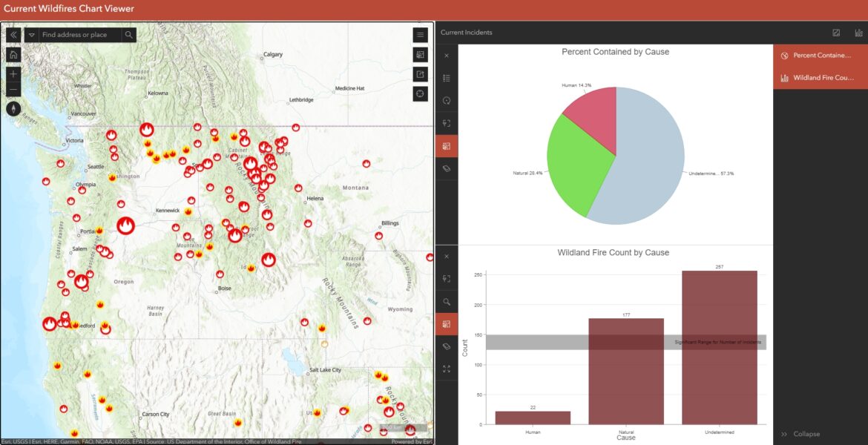Screen dimensions: 868x445
Task: Click the Boise city label on map
Action: (x=225, y=289)
